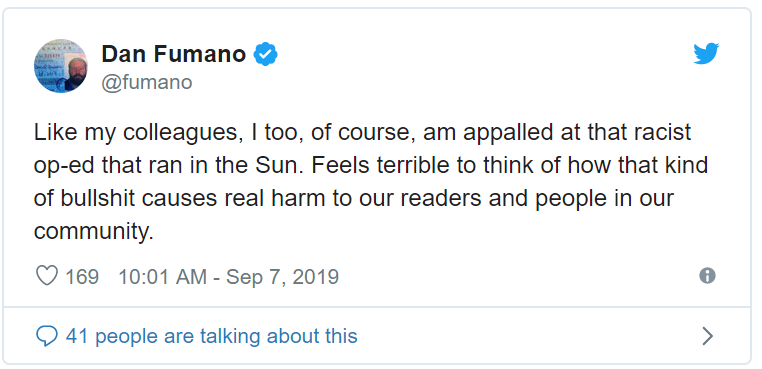762x369 pixels.
Task: Open '41 people are talking about this'
Action: pos(211,336)
